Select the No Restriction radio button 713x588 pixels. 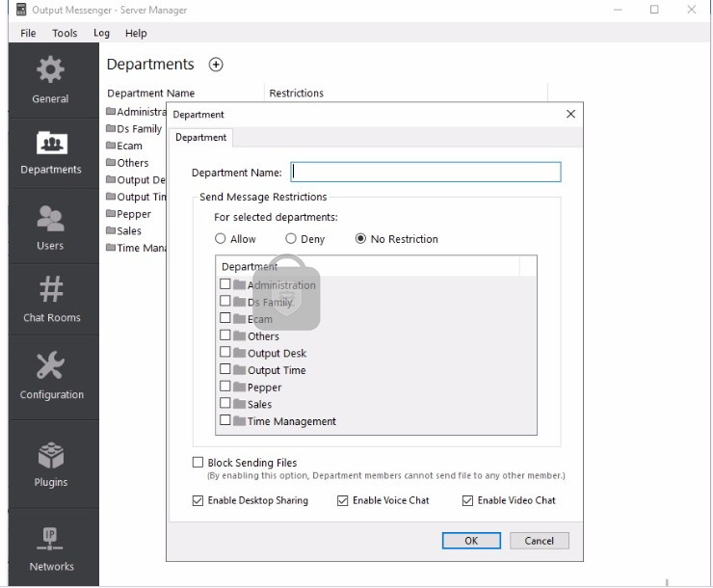pyautogui.click(x=360, y=239)
